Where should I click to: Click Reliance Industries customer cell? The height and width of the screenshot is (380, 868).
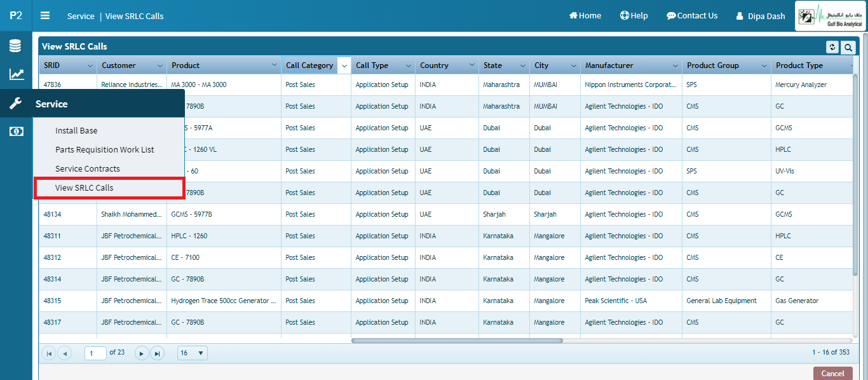pos(132,85)
